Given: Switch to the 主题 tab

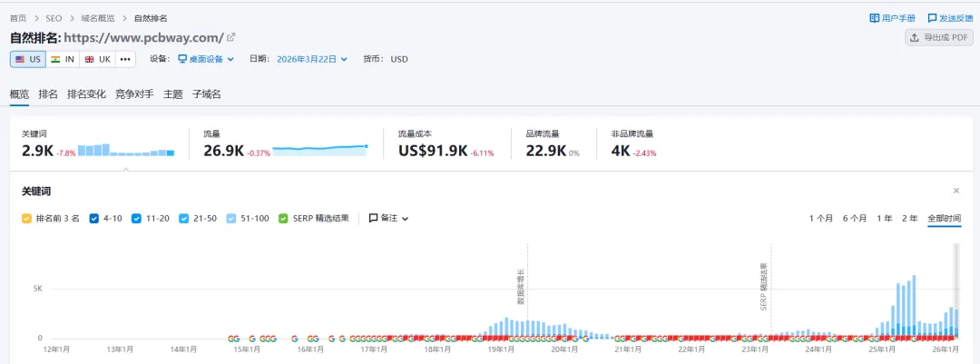Looking at the screenshot, I should [173, 94].
